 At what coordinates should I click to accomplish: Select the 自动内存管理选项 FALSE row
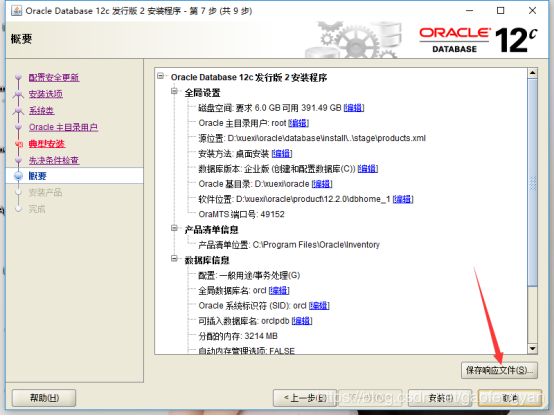[246, 350]
